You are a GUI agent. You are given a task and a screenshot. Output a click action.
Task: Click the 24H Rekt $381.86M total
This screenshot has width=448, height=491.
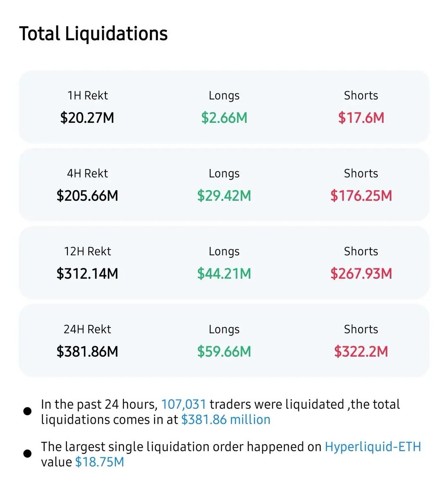click(87, 351)
